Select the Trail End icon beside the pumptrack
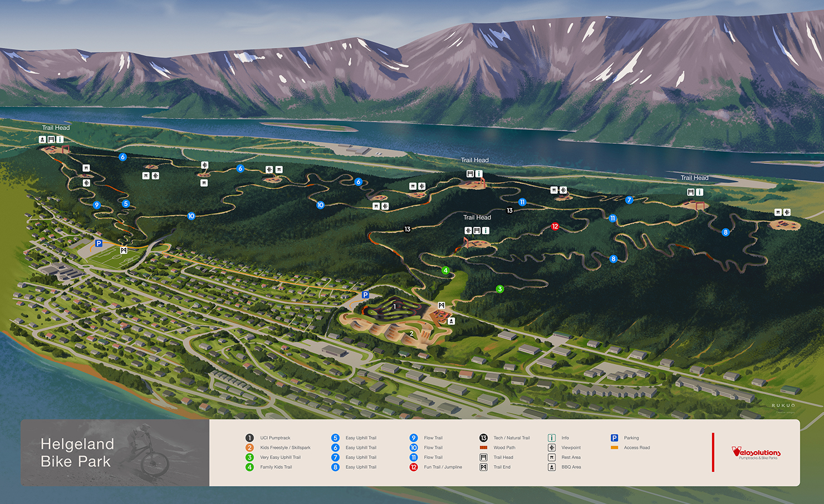 (x=442, y=305)
